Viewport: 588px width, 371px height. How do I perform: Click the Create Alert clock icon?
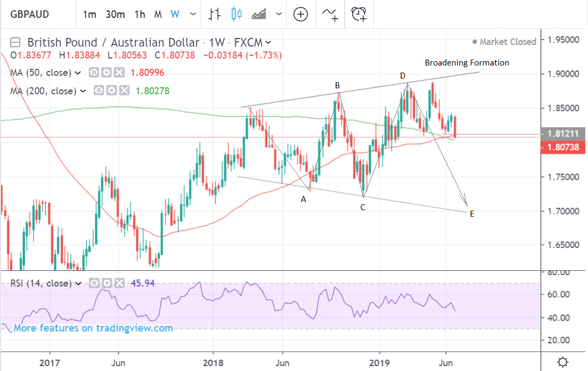click(x=359, y=15)
